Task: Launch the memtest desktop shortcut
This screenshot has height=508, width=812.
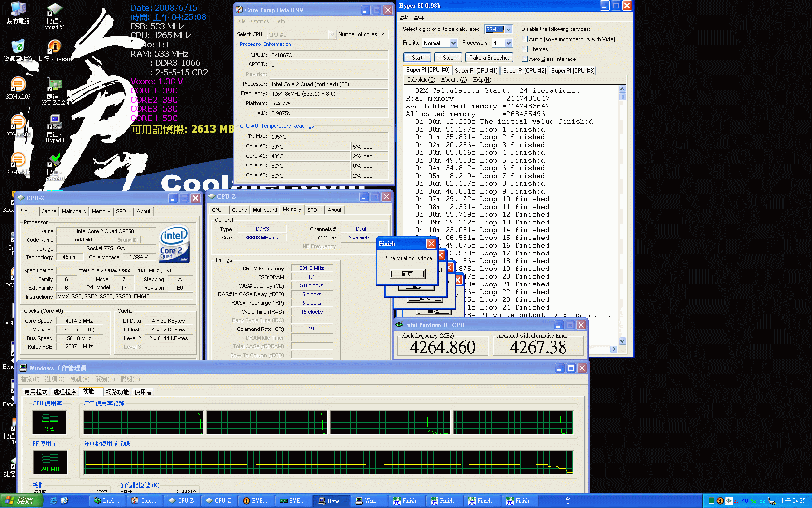Action: pyautogui.click(x=55, y=167)
